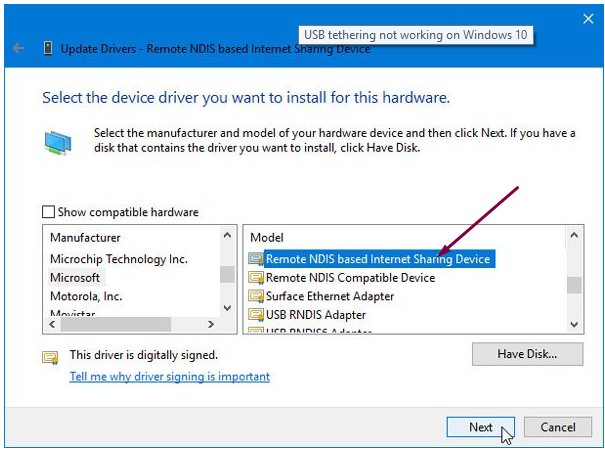Click driver icon next to Surface Ethernet Adapter
The height and width of the screenshot is (450, 605).
tap(256, 296)
